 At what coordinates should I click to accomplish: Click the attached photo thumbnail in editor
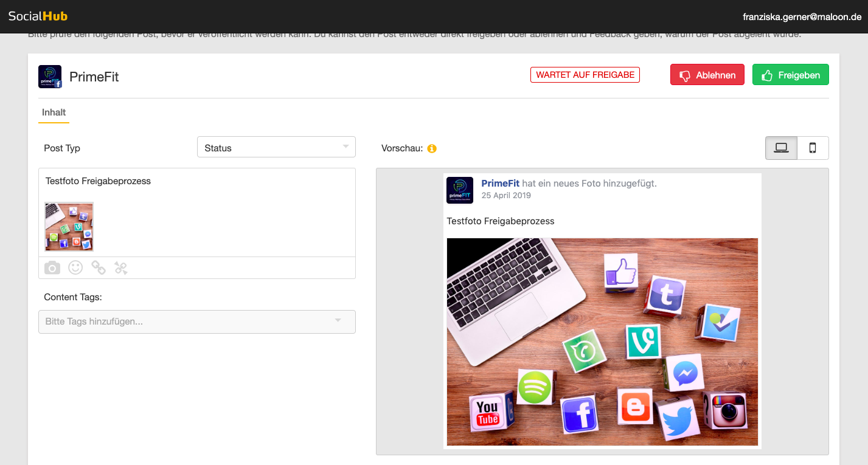coord(69,227)
